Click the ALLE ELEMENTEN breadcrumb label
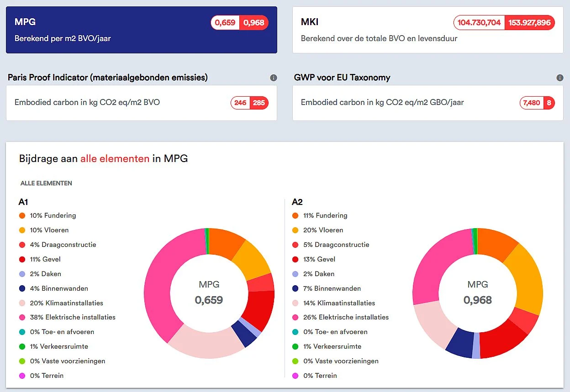 click(46, 183)
